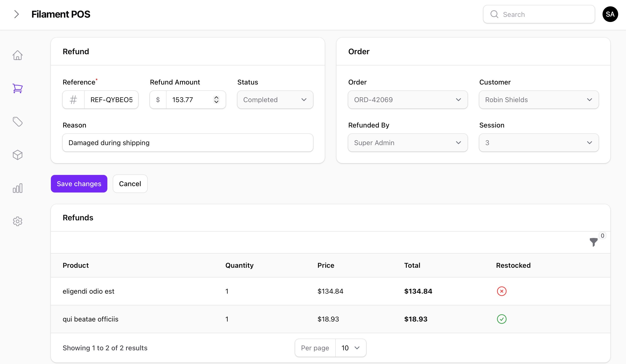Click the Save changes button
Viewport: 626px width, 364px height.
79,184
